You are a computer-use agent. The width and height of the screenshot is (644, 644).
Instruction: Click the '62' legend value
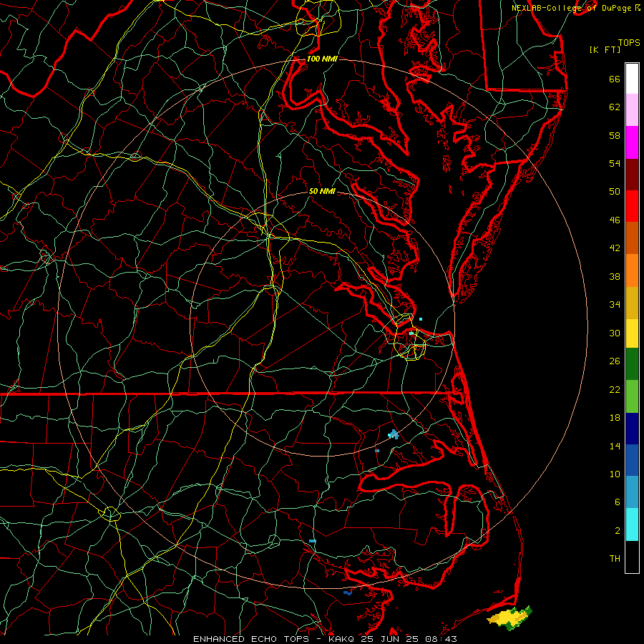click(x=615, y=107)
